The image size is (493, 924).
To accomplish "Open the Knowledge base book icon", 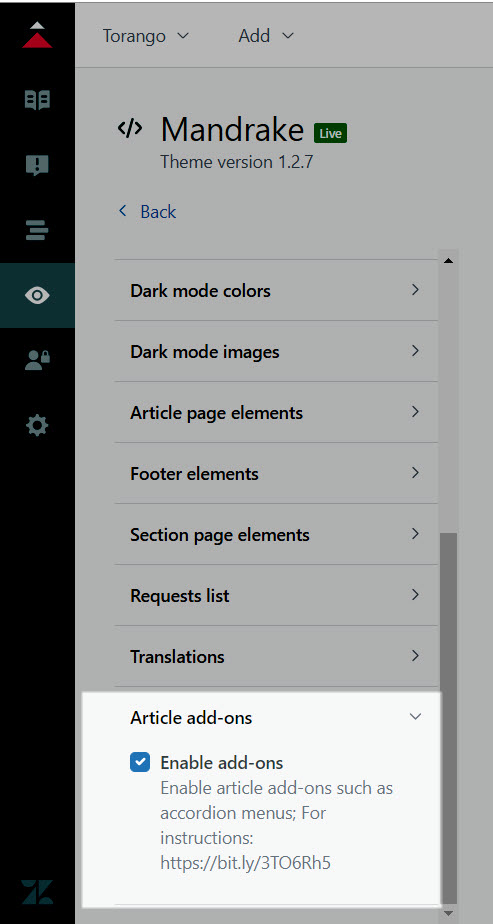I will point(37,100).
